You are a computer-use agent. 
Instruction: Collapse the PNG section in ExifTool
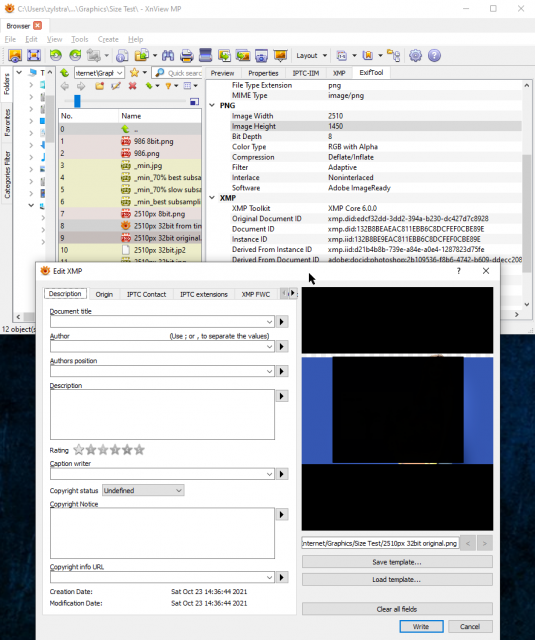coord(212,105)
